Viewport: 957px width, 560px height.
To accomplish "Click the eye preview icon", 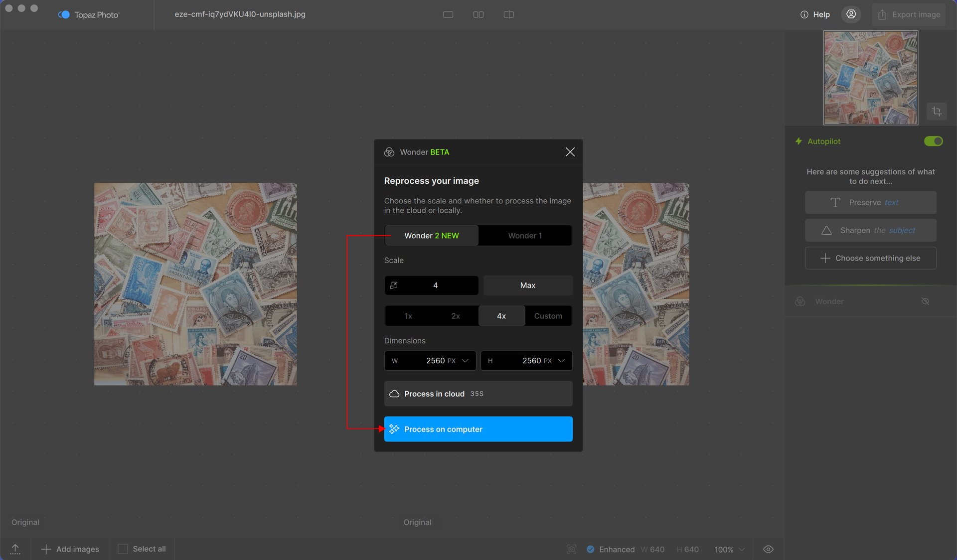I will click(768, 549).
